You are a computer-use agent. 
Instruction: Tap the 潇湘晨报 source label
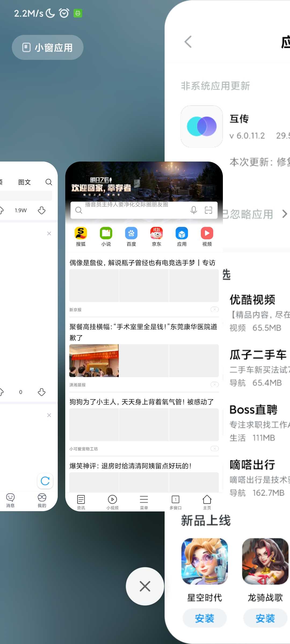click(x=78, y=385)
